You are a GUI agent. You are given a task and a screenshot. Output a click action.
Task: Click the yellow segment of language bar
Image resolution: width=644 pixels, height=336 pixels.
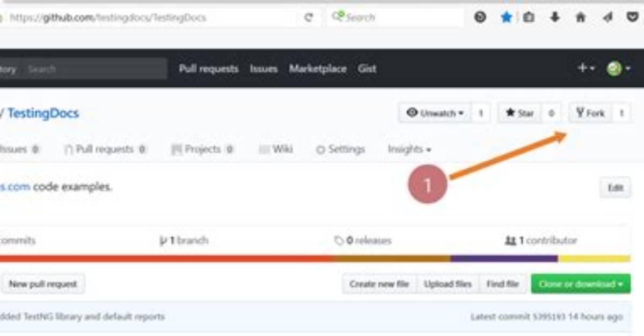(x=594, y=259)
